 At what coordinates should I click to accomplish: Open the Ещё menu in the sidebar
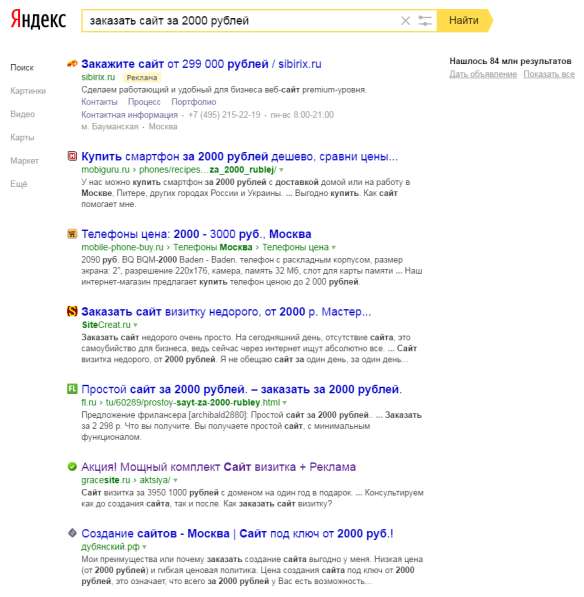(19, 184)
